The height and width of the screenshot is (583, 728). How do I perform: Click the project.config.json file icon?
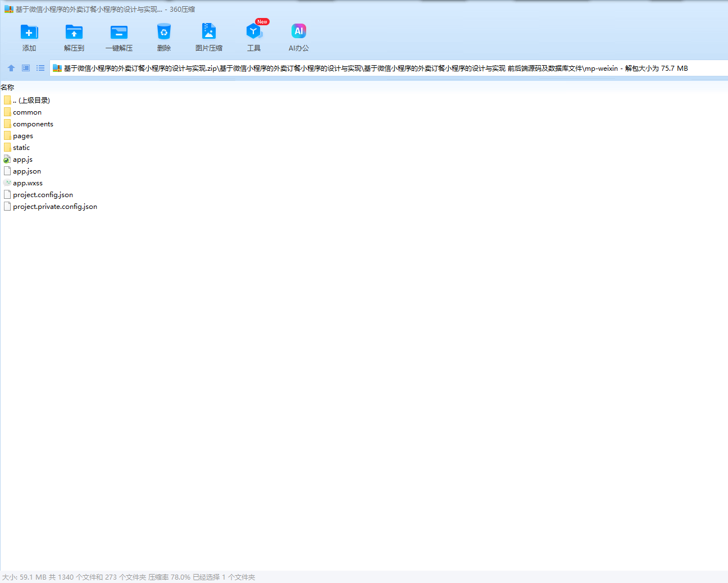coord(7,194)
